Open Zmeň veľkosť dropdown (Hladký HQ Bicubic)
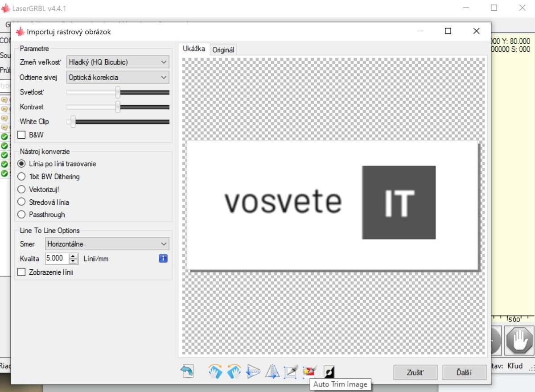 [x=118, y=62]
